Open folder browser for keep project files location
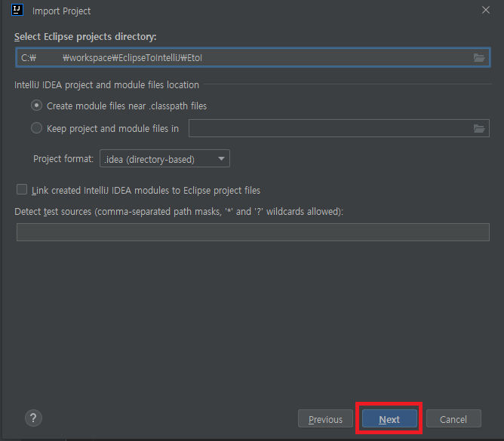The height and width of the screenshot is (441, 504). [479, 128]
